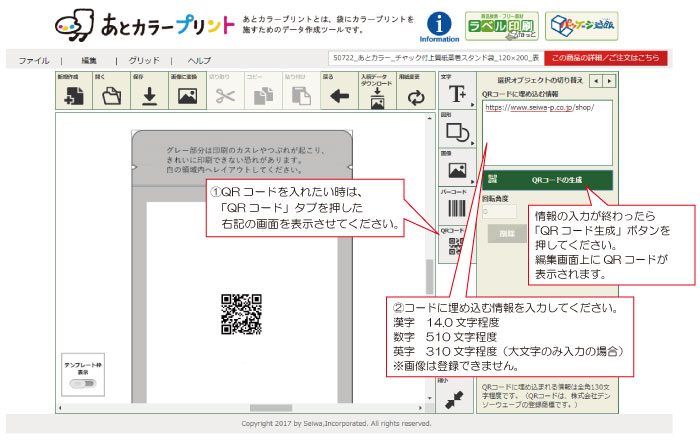Click the 削除 delete button
The width and height of the screenshot is (700, 440).
pyautogui.click(x=506, y=233)
